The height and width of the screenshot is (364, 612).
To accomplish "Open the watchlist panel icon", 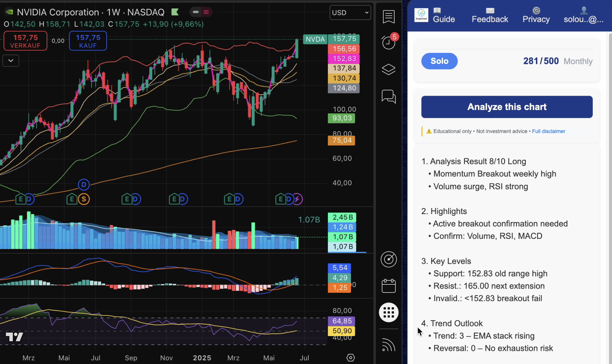I will [389, 17].
